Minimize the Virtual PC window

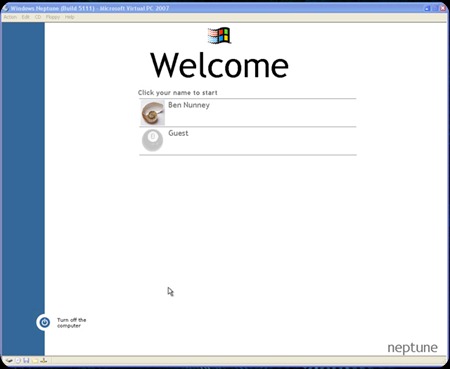(427, 9)
